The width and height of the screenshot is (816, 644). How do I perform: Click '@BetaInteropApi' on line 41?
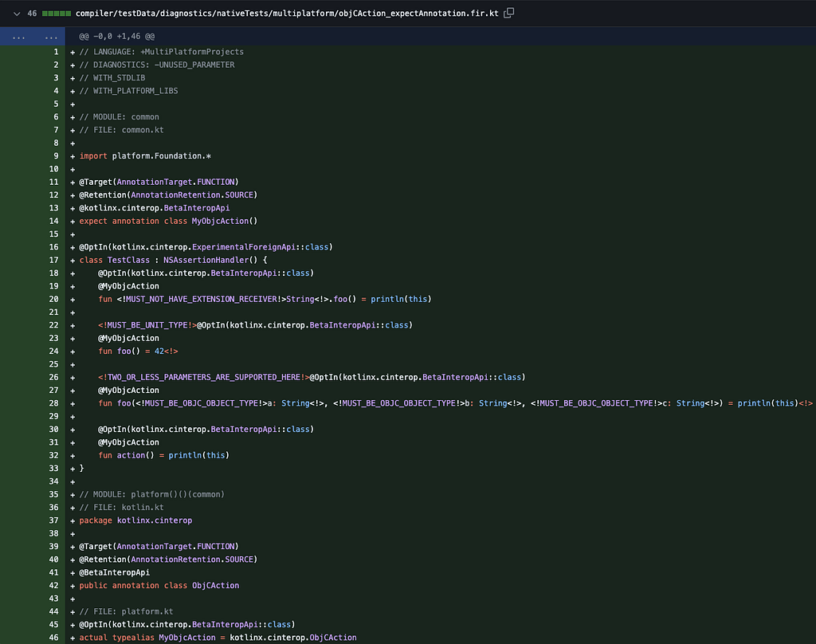[114, 573]
